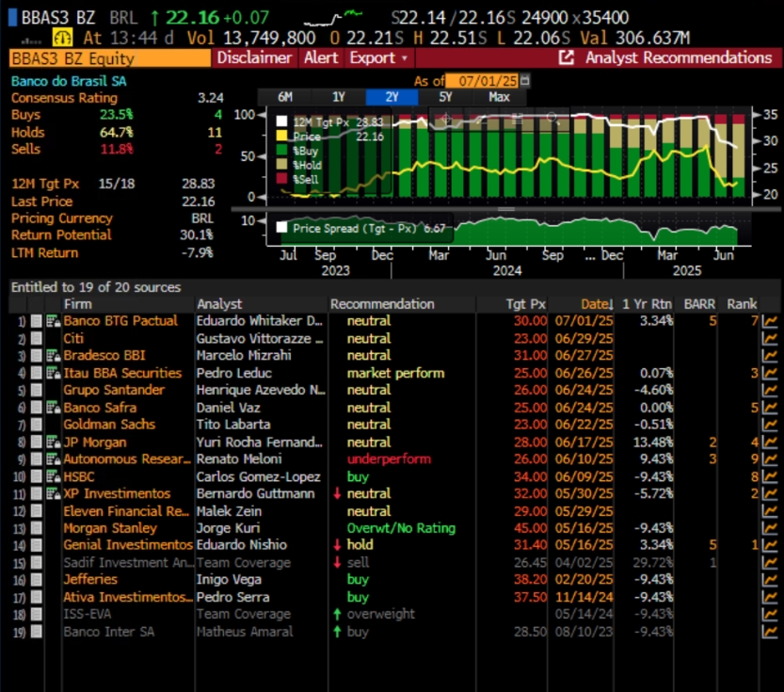Screen dimensions: 784x692
Task: Click the chart icon on the Grupo Santander row
Action: pos(770,391)
